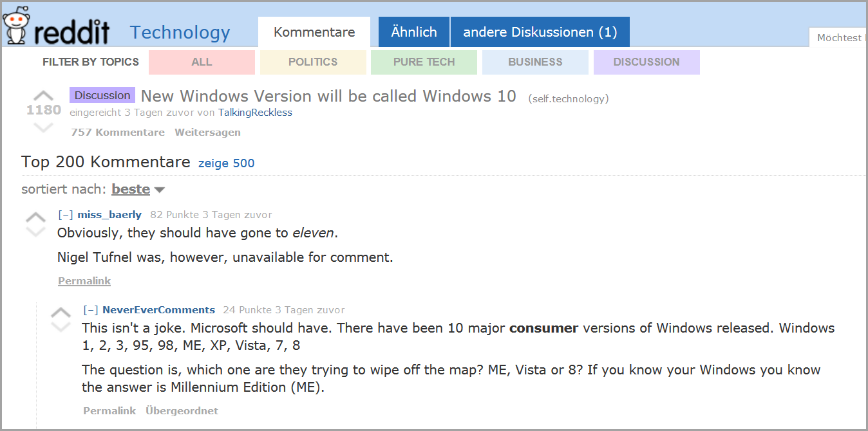Screen dimensions: 868x431
Task: Downvote the Windows 10 post
Action: (43, 127)
